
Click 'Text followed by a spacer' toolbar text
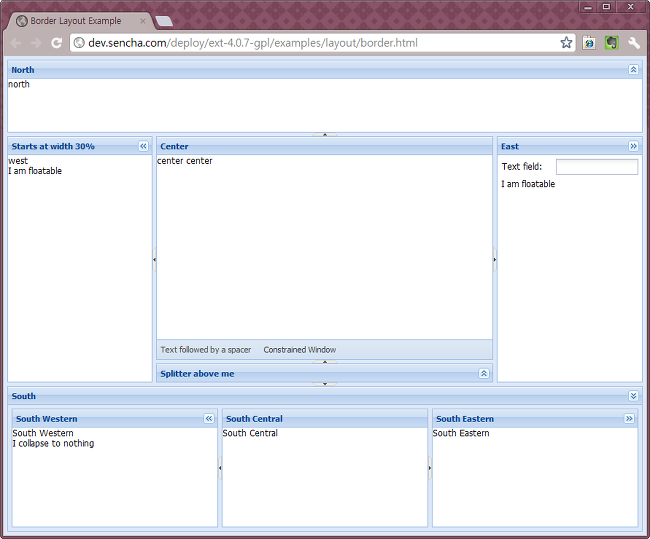[206, 350]
